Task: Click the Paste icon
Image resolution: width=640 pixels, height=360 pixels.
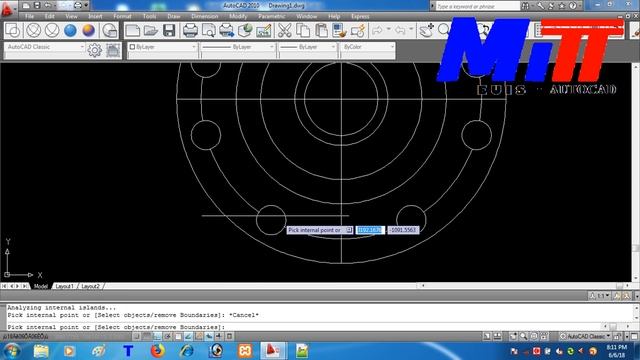Action: click(322, 31)
